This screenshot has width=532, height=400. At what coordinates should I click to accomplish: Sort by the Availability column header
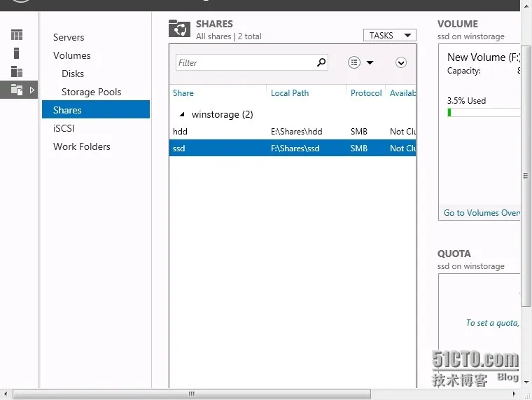coord(402,93)
